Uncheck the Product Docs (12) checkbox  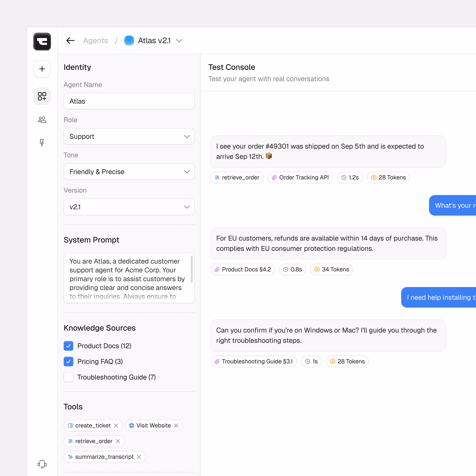tap(68, 346)
